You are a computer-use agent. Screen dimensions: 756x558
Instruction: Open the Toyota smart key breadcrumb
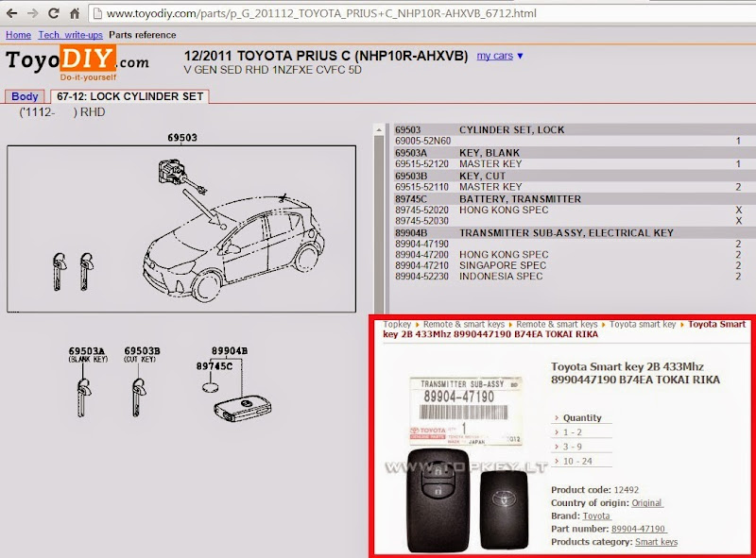pos(643,324)
